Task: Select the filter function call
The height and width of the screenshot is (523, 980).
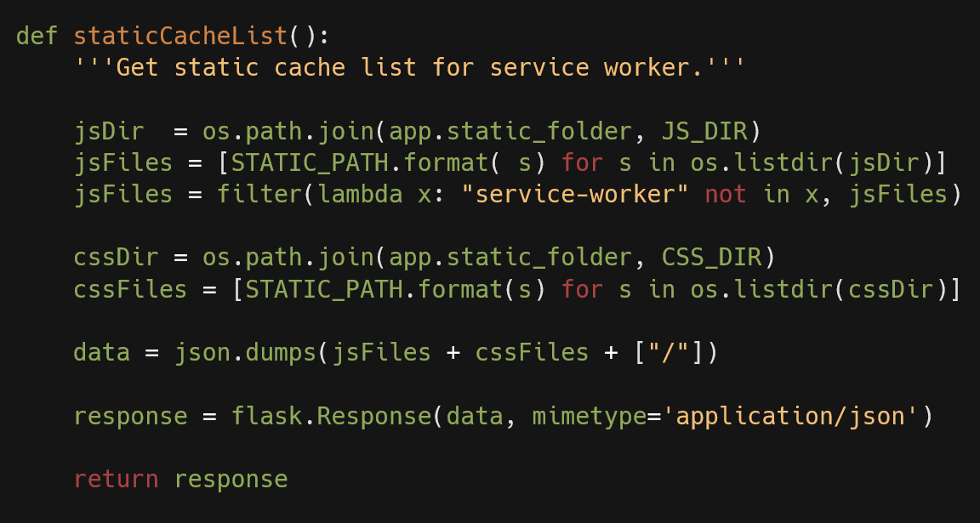Action: tap(255, 193)
